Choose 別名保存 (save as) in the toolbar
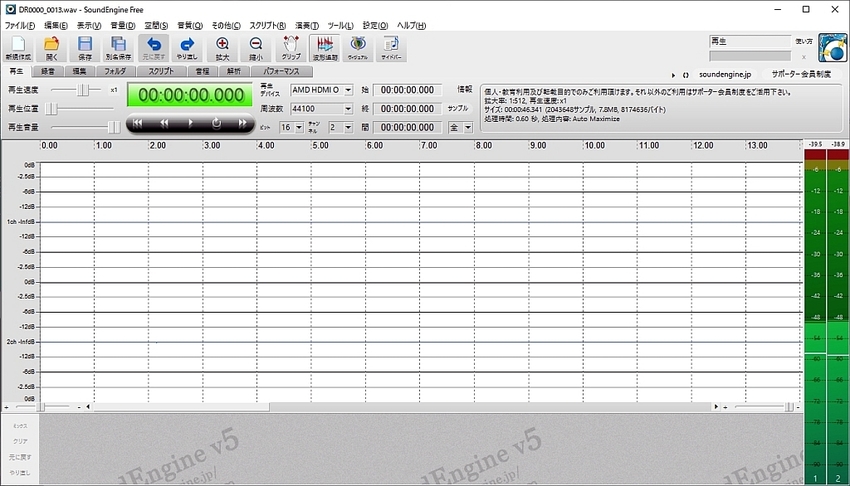The width and height of the screenshot is (850, 486). pos(119,48)
